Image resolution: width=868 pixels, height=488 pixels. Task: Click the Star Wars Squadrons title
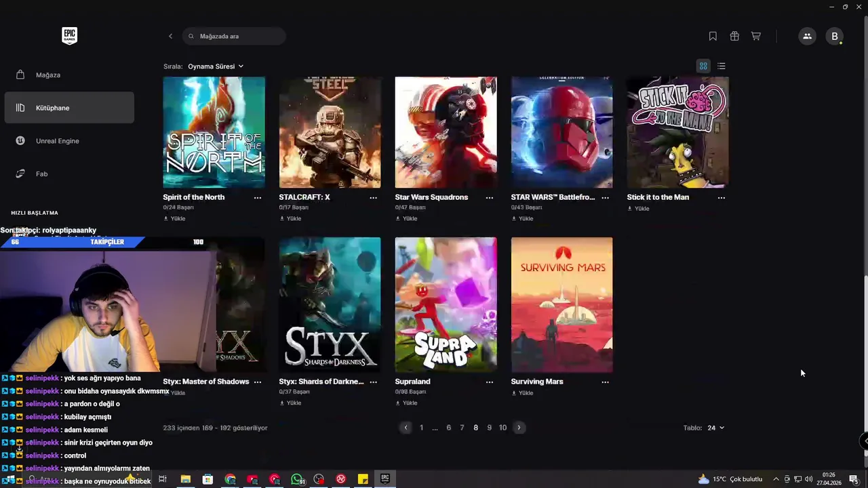431,197
